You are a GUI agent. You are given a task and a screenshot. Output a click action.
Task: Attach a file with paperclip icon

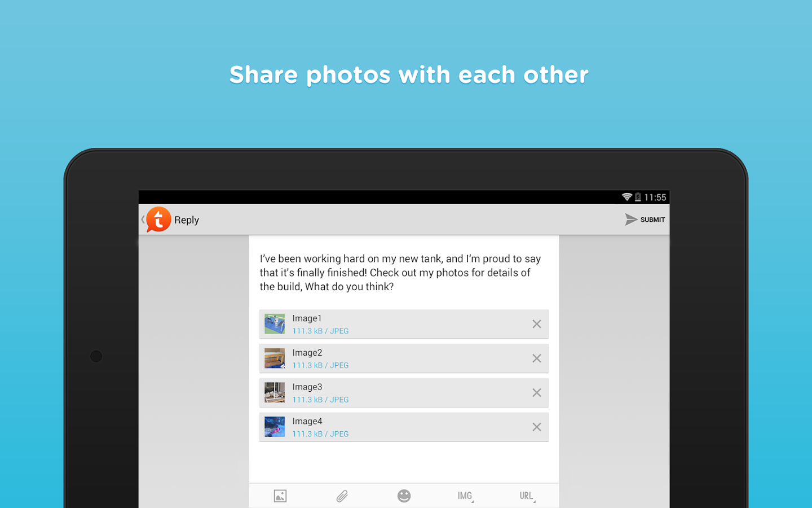(342, 496)
